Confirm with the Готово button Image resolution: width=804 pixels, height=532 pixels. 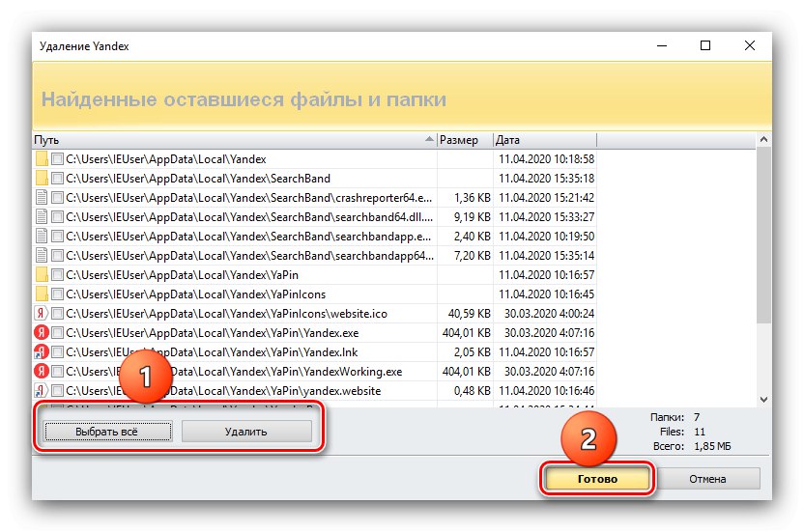tap(597, 479)
